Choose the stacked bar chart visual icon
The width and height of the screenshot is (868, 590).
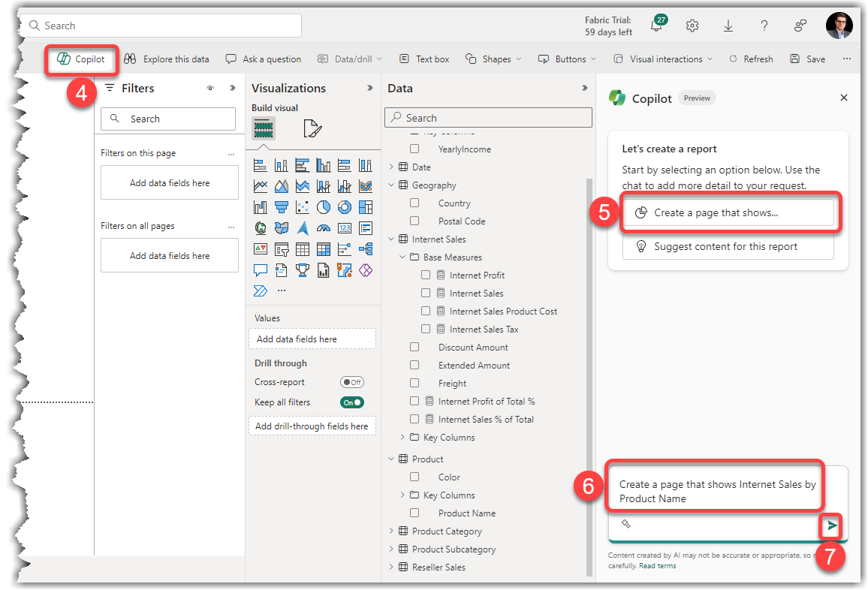click(x=261, y=165)
